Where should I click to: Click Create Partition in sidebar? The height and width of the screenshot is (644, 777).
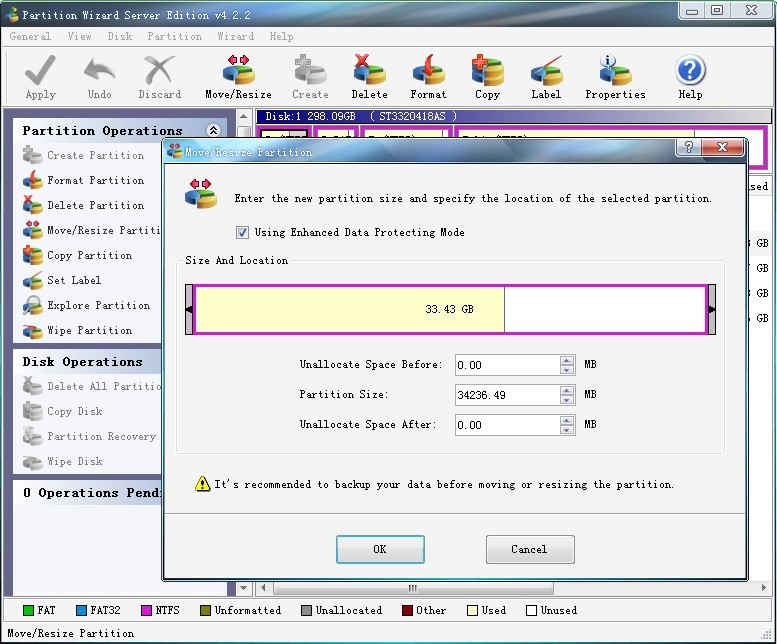tap(83, 155)
